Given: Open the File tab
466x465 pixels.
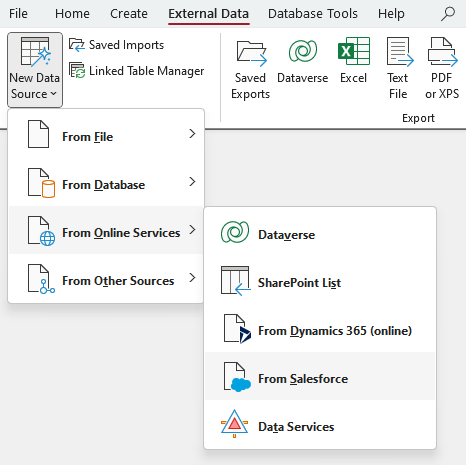Looking at the screenshot, I should (x=18, y=14).
